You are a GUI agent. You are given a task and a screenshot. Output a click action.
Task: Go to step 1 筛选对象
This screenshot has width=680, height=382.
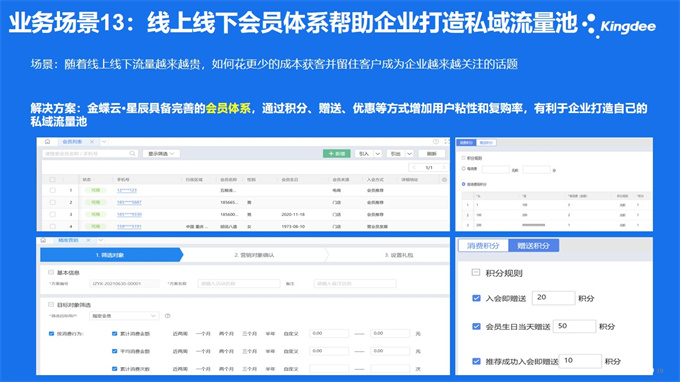tap(111, 255)
